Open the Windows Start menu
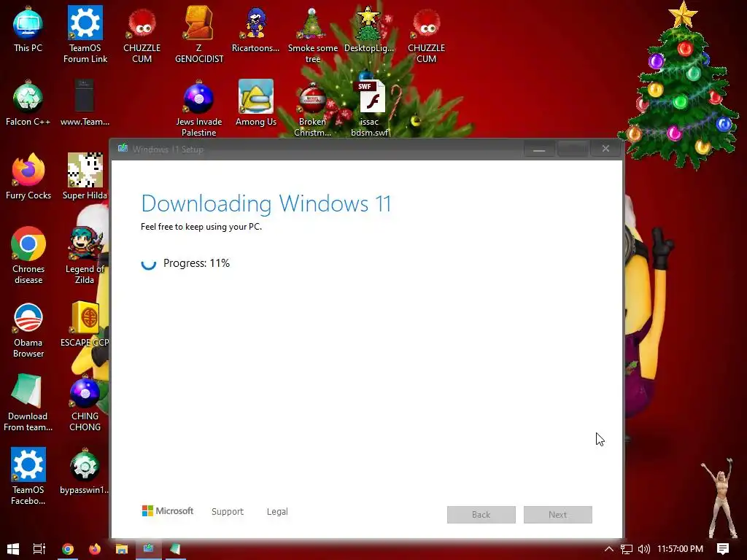This screenshot has height=560, width=747. coord(13,549)
